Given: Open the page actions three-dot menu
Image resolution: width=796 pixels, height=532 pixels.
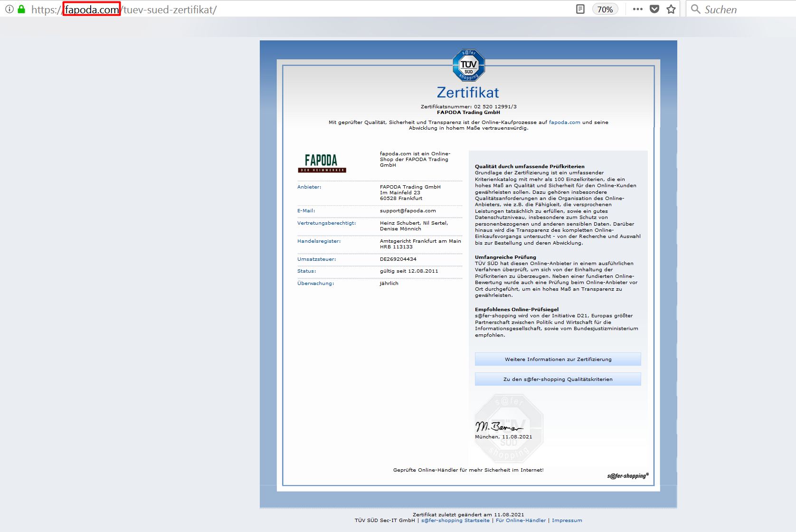Looking at the screenshot, I should (x=637, y=9).
